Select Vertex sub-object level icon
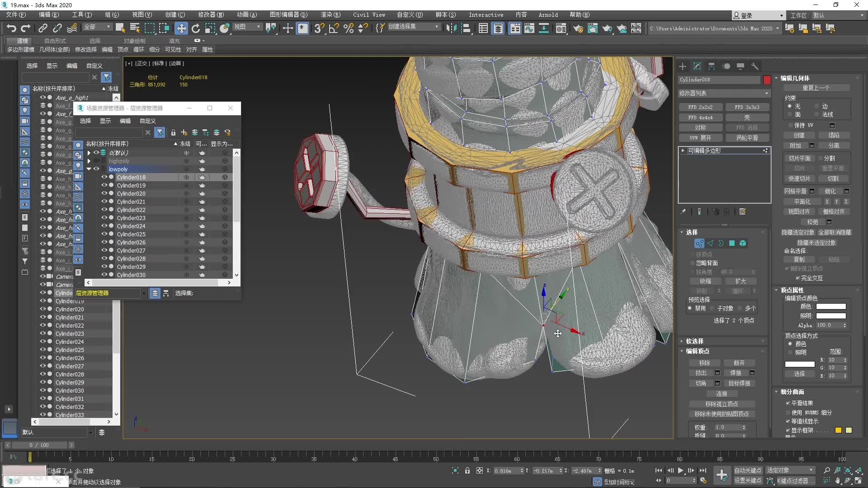The width and height of the screenshot is (868, 488). (699, 244)
